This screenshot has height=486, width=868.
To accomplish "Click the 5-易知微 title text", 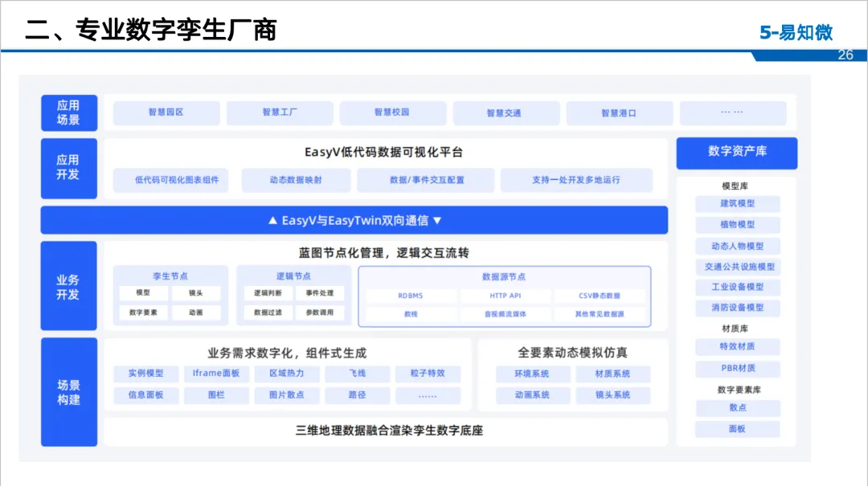I will coord(796,33).
